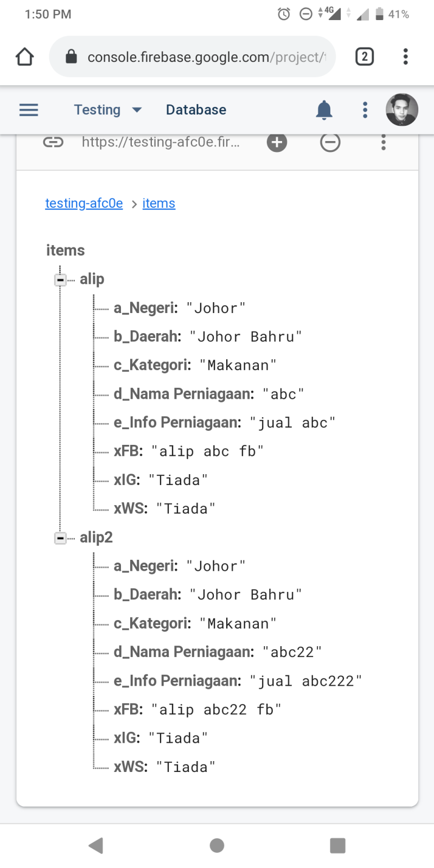
Task: Click the plus add-child icon
Action: tap(277, 142)
